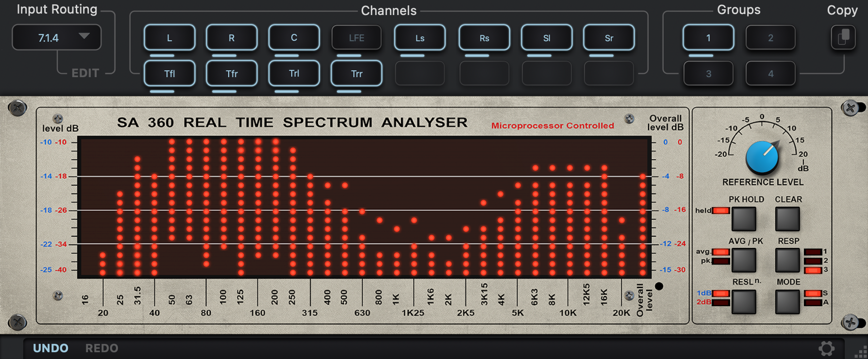Toggle the L channel button

click(x=169, y=38)
